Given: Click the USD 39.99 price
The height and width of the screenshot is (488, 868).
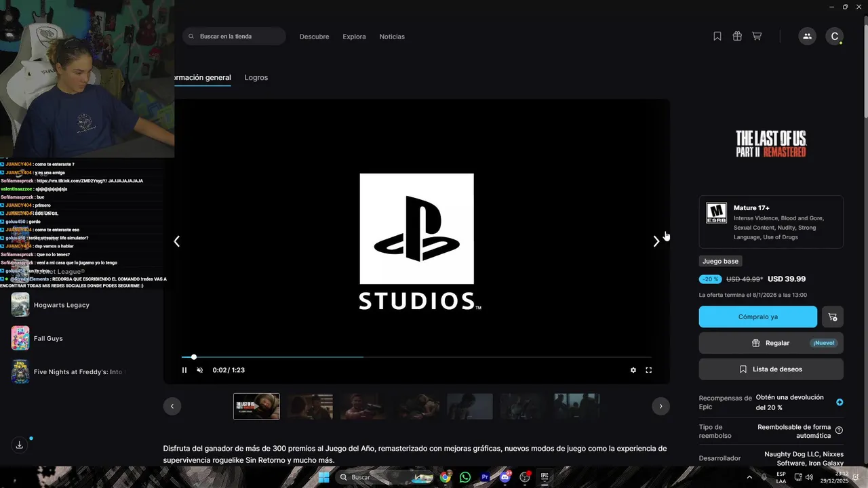Looking at the screenshot, I should tap(787, 279).
